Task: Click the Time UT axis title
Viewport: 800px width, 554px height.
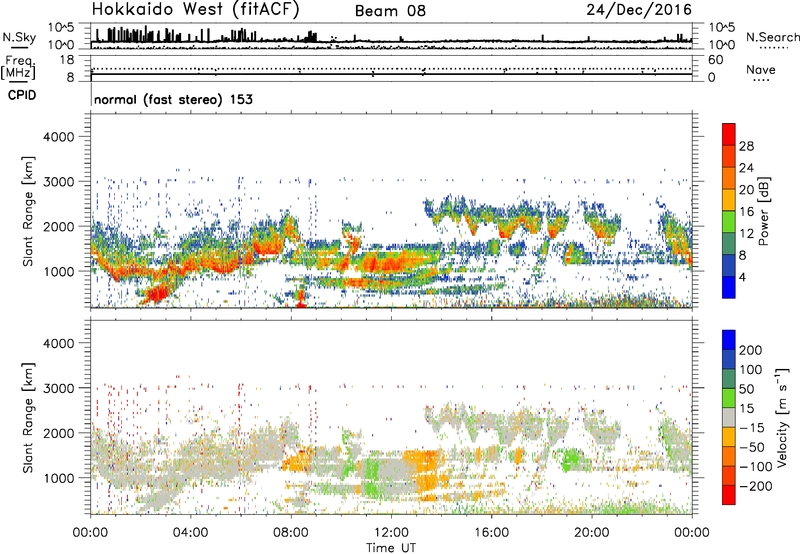Action: 391,548
